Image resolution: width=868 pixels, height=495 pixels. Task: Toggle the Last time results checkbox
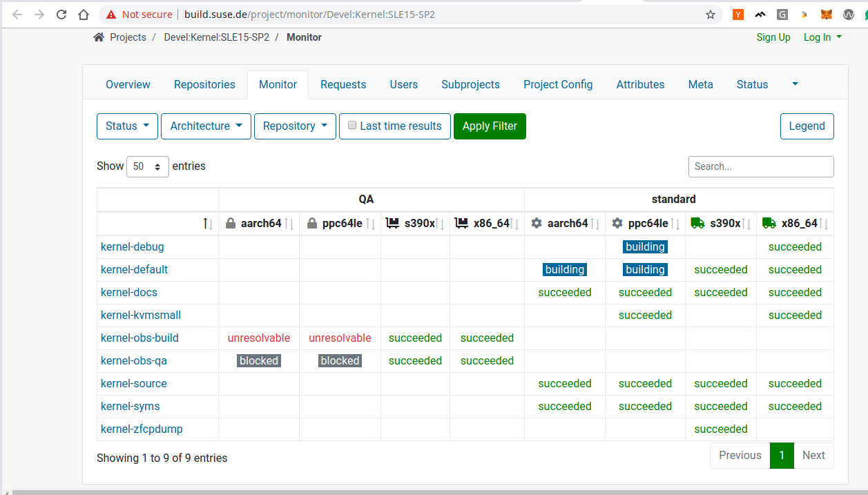352,126
